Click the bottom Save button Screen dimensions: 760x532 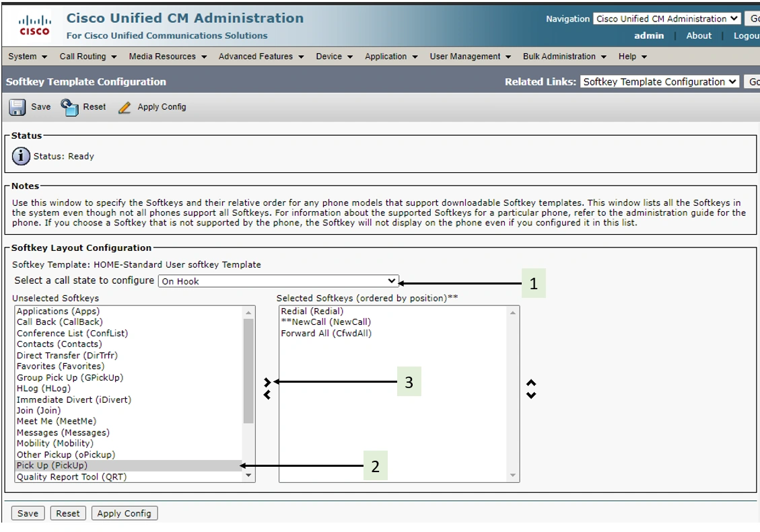pyautogui.click(x=28, y=514)
